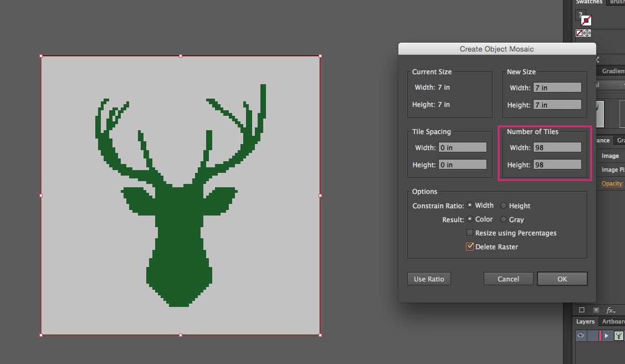Click OK to create the mosaic
Image resolution: width=625 pixels, height=364 pixels.
562,279
